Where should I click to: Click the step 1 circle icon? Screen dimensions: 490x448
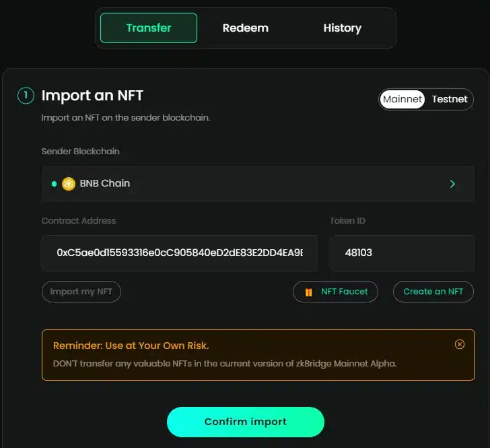(26, 96)
